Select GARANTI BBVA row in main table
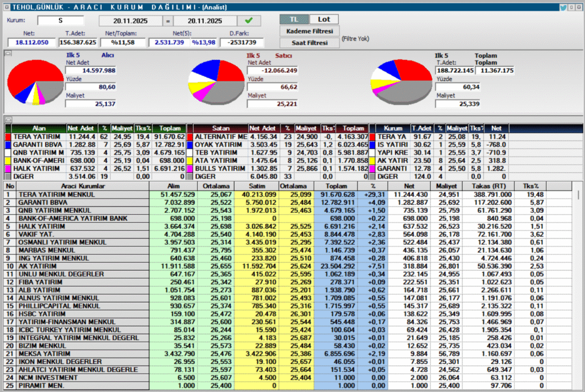The width and height of the screenshot is (585, 392). 288,203
